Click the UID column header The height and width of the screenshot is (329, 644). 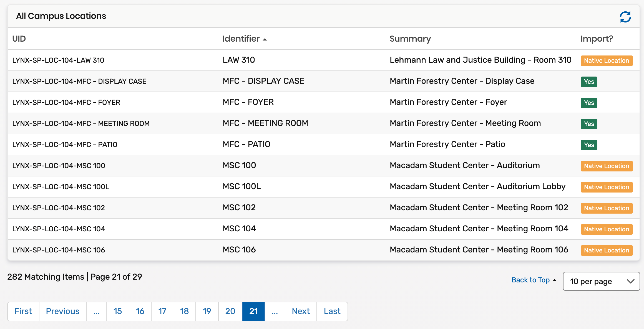[x=19, y=39]
